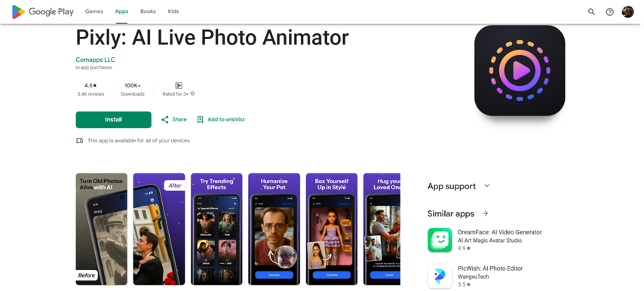Open the Kids tab

coord(173,11)
